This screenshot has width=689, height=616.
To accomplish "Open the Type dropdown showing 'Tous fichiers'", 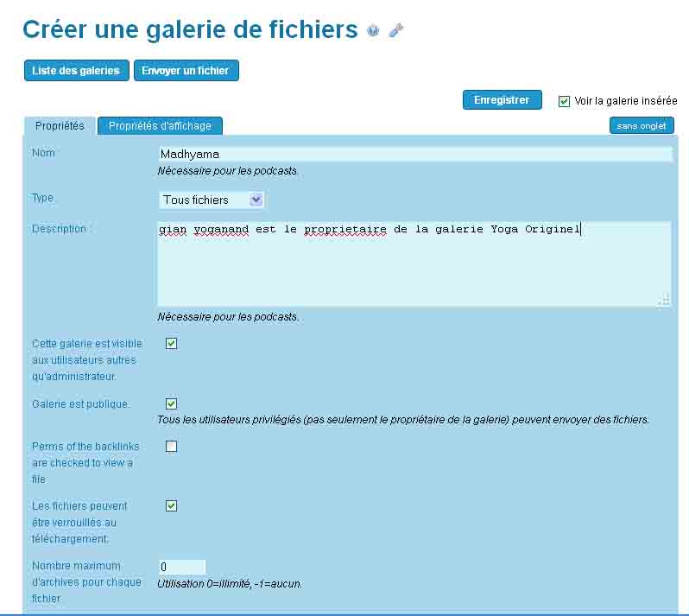I will (x=211, y=200).
